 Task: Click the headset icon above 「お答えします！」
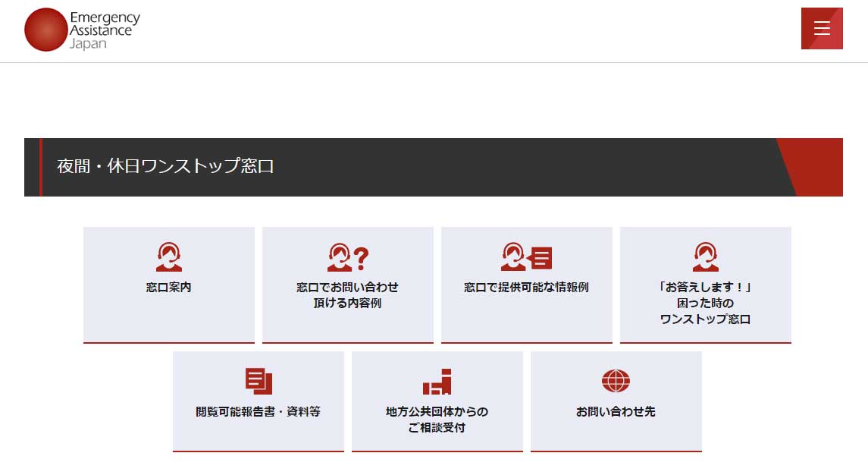point(705,256)
